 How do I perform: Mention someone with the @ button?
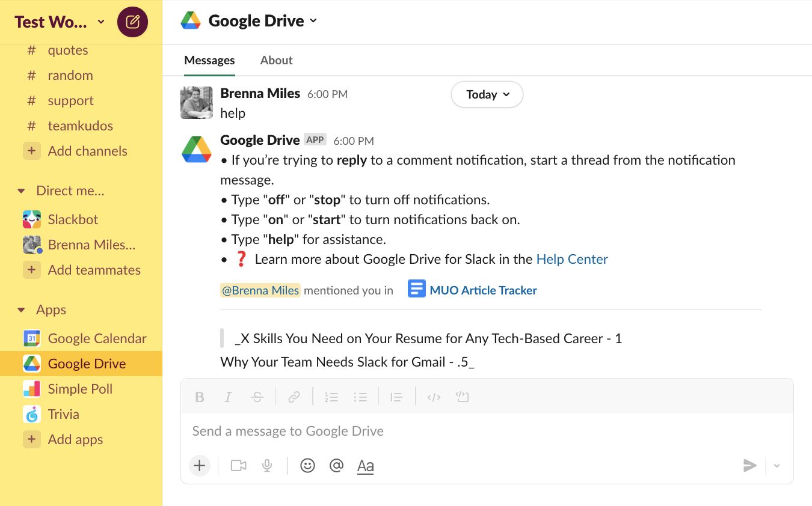336,466
